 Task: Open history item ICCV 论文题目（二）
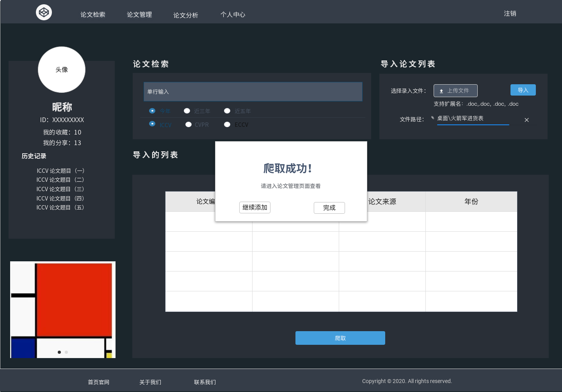[x=60, y=180]
